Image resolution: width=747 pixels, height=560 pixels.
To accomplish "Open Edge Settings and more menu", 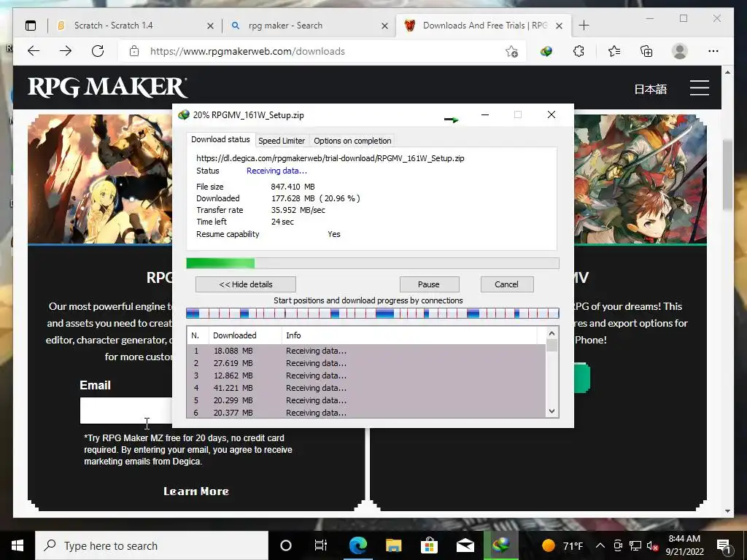I will pos(713,51).
